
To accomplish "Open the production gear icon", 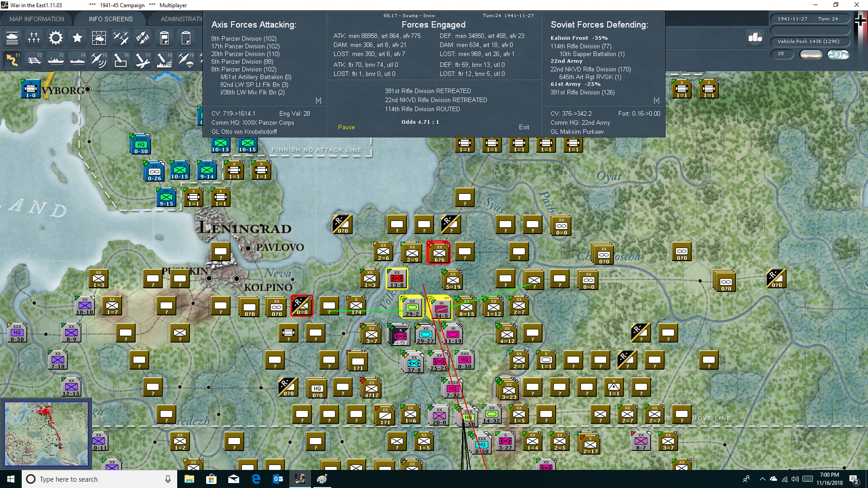I will (x=56, y=38).
